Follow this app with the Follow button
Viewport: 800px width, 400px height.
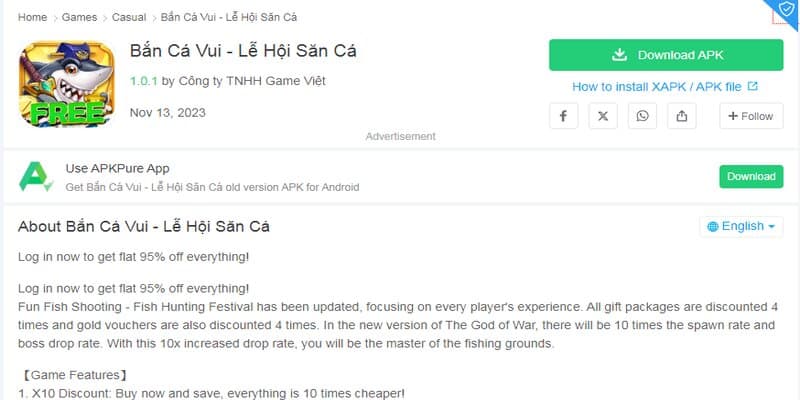click(x=751, y=116)
